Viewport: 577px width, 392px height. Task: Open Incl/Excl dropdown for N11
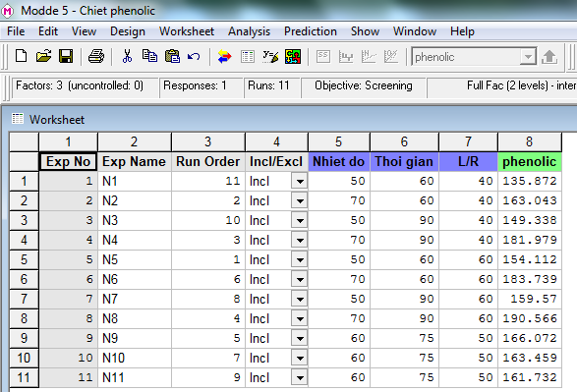click(x=300, y=377)
